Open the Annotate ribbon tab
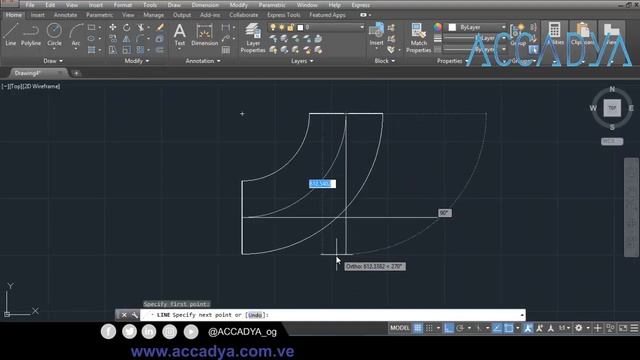 click(x=65, y=15)
